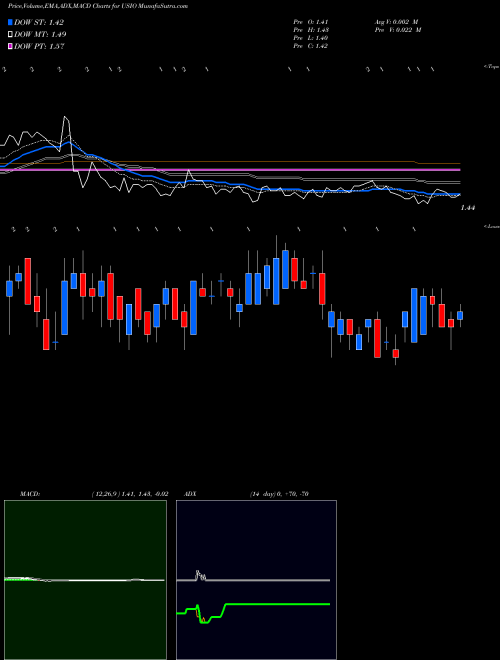Click the 1.44 price label beside EMA lines
The width and height of the screenshot is (500, 660).
468,208
